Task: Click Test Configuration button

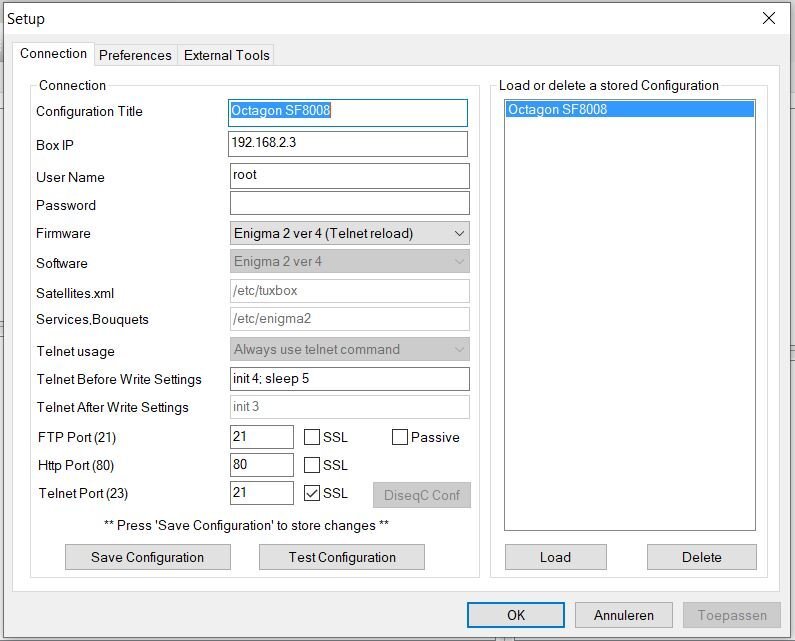Action: coord(342,557)
